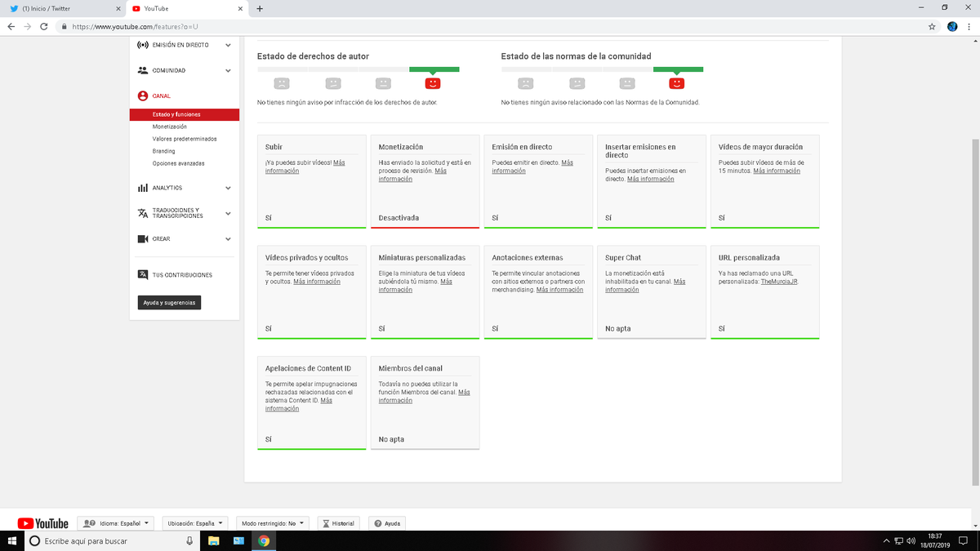Switch to the Twitter tab
Viewport: 980px width, 551px height.
[62, 8]
